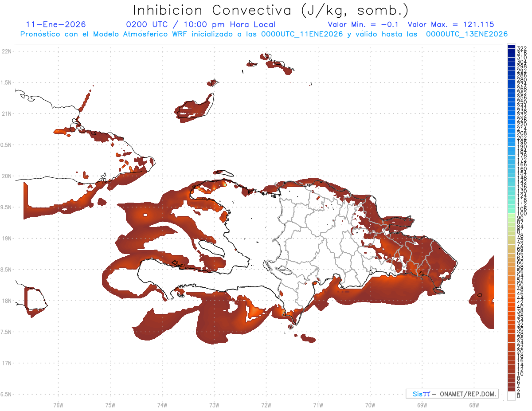Viewport: 532px width, 411px height.
Task: Click the "20N" latitude label
Action: (x=7, y=176)
